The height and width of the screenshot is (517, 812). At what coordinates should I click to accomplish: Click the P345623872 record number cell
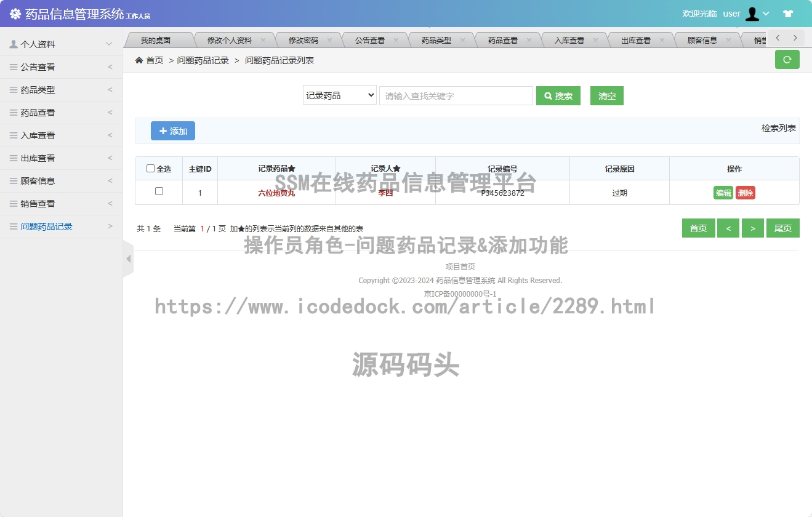tap(502, 193)
